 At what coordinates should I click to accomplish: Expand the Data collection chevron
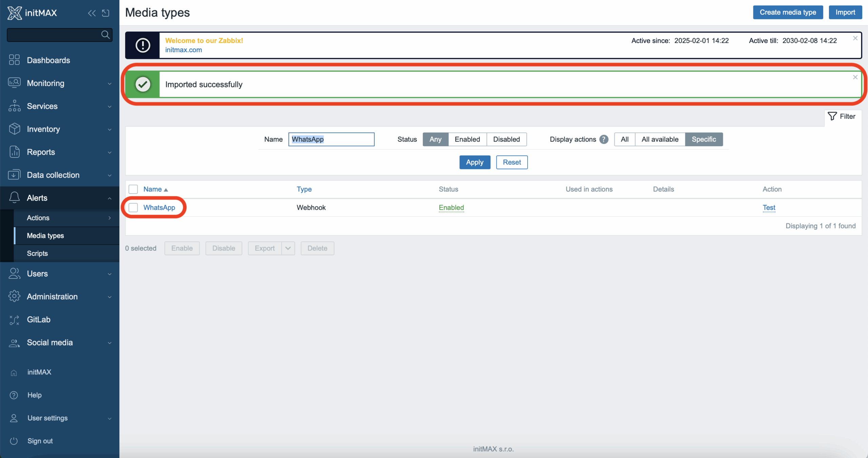click(x=110, y=175)
